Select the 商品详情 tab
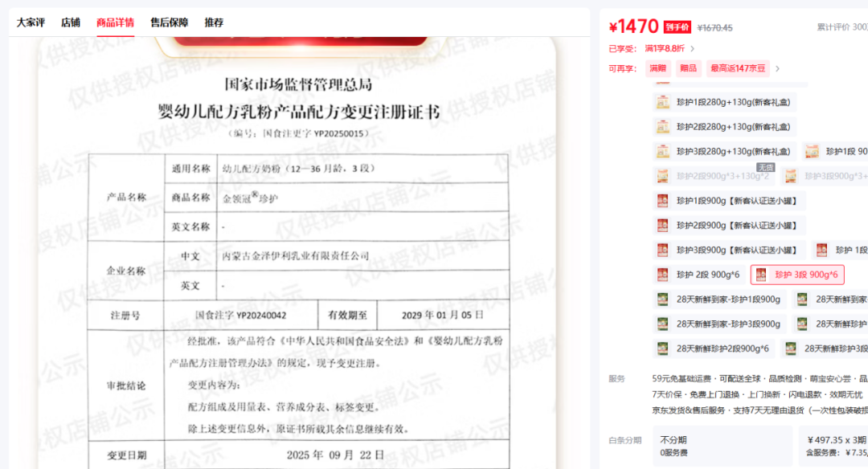The image size is (868, 469). [115, 22]
